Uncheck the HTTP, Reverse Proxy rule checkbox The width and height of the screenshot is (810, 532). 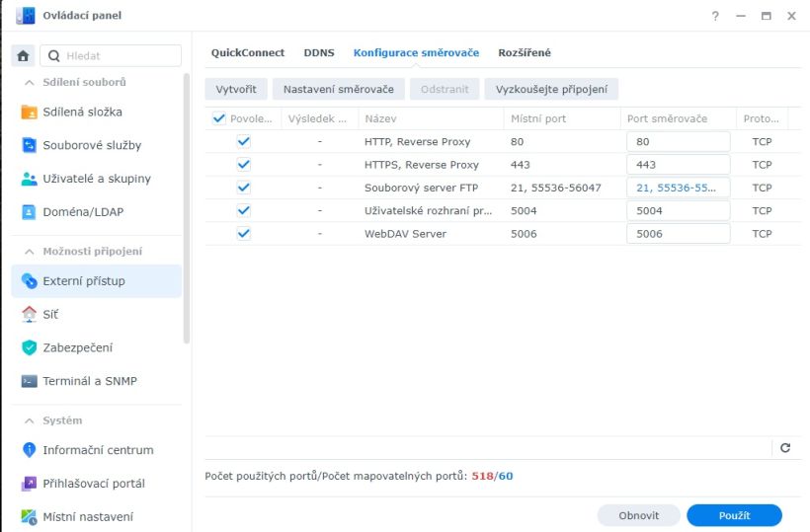coord(244,142)
